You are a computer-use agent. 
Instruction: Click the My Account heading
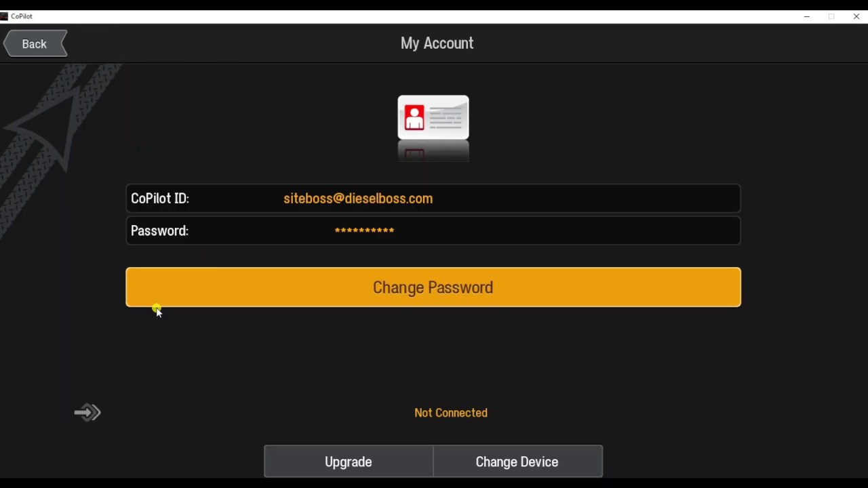[x=437, y=43]
